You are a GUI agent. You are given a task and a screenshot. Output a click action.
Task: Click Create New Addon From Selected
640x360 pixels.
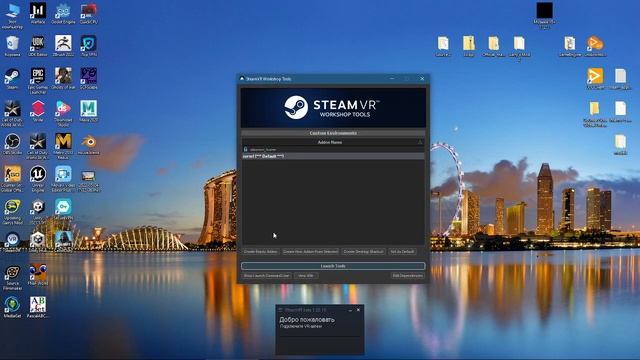pyautogui.click(x=311, y=251)
